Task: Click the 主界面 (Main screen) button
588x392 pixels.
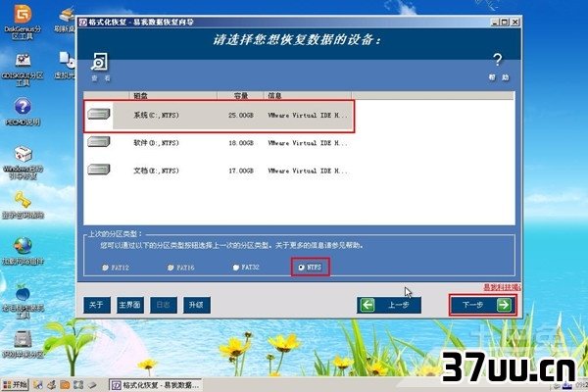Action: [x=130, y=305]
